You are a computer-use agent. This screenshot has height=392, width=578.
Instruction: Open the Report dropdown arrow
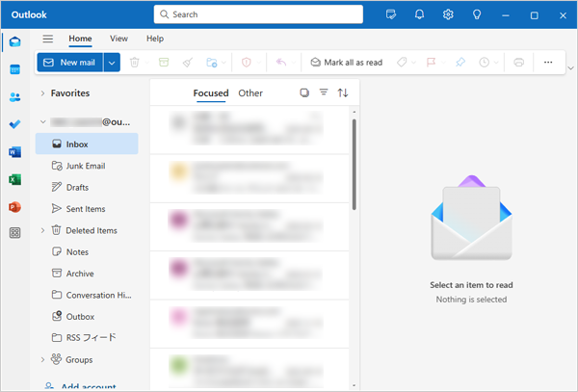coord(259,63)
